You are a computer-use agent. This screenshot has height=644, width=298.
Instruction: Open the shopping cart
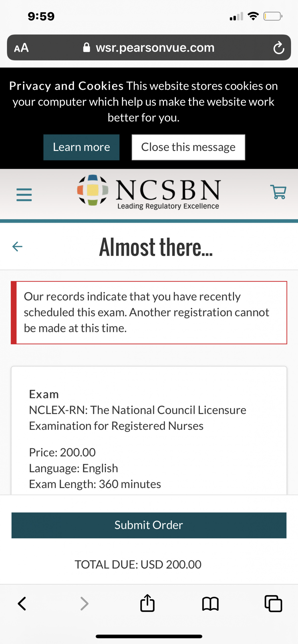(278, 192)
